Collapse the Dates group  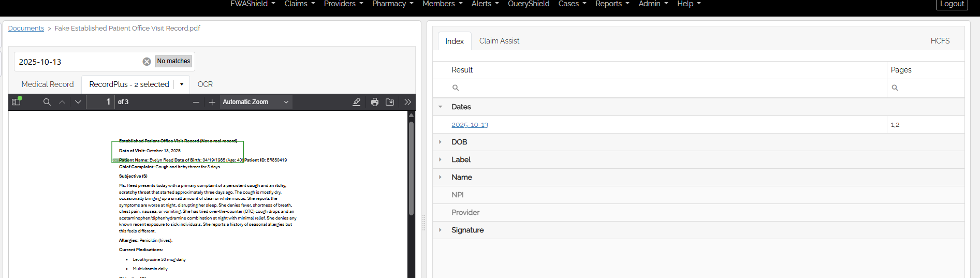[441, 107]
